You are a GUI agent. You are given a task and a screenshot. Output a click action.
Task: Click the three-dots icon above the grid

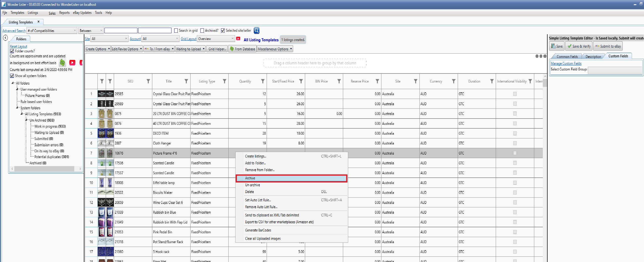[541, 56]
